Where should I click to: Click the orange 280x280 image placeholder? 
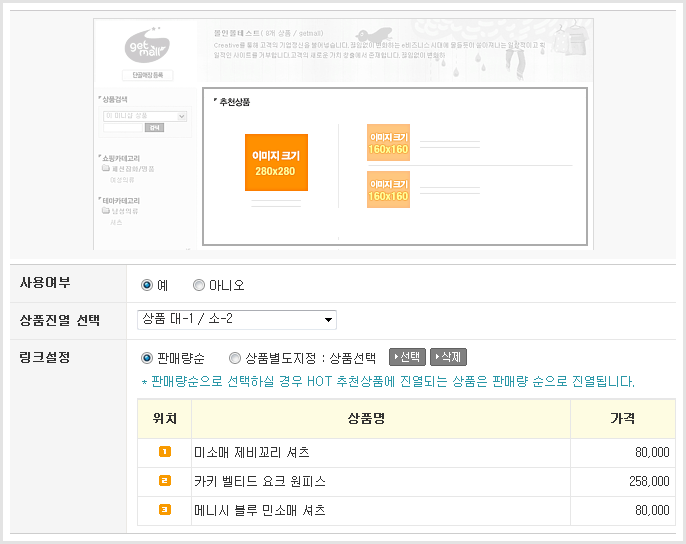(x=276, y=163)
